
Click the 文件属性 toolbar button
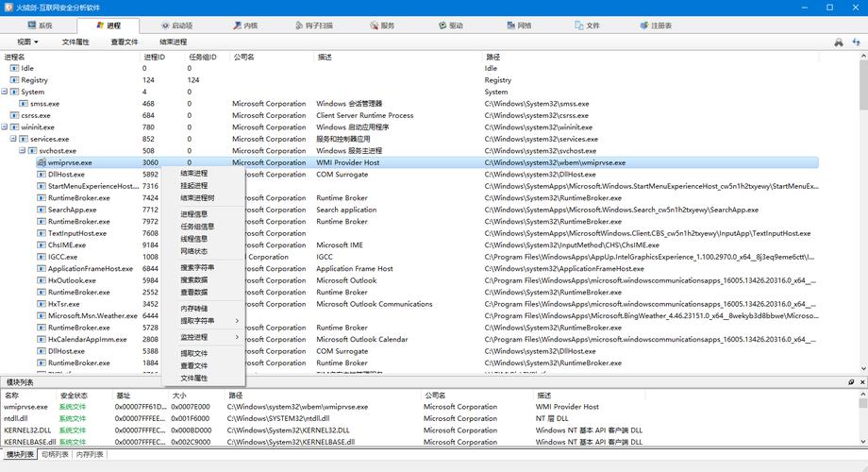[75, 42]
